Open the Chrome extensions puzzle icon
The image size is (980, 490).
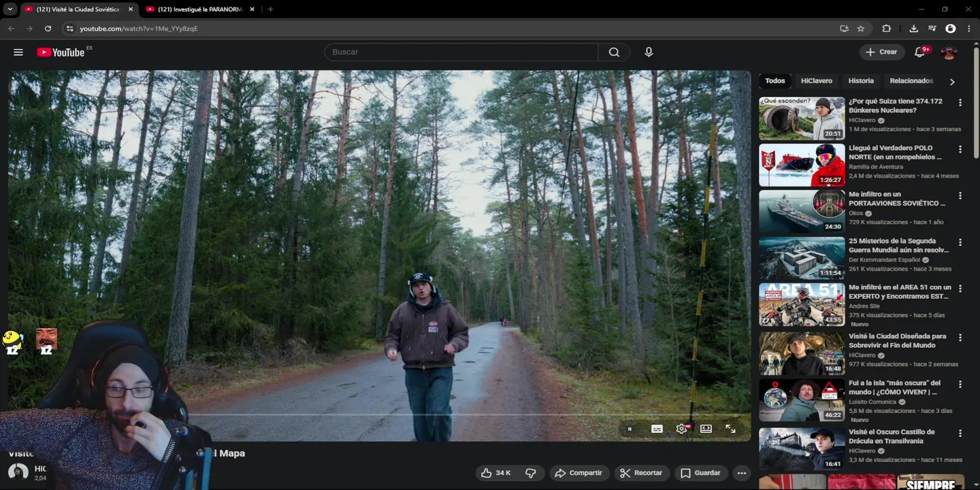(886, 29)
